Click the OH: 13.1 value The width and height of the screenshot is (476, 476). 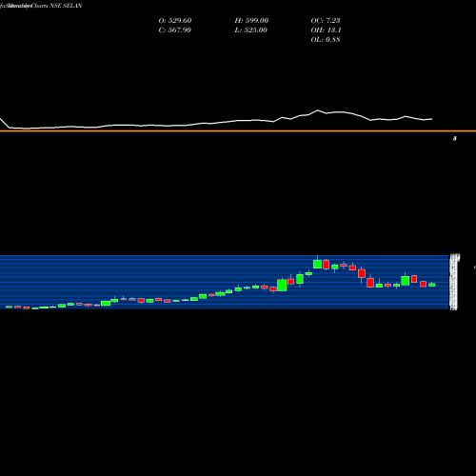[x=326, y=30]
